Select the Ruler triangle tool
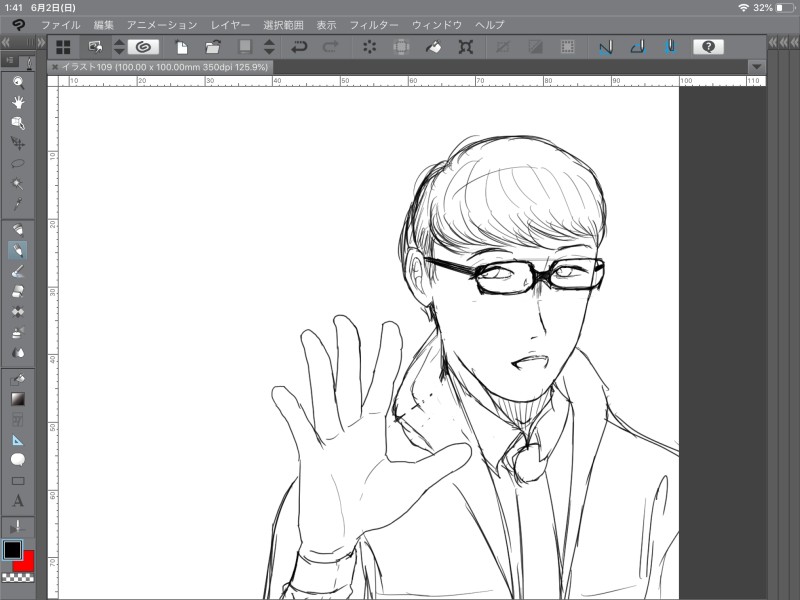This screenshot has width=800, height=600. [x=18, y=440]
